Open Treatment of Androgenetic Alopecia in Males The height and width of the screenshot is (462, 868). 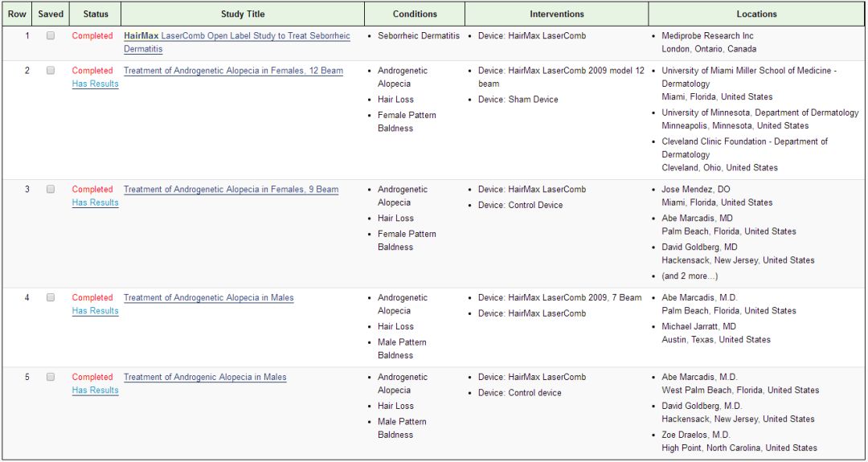tap(208, 298)
